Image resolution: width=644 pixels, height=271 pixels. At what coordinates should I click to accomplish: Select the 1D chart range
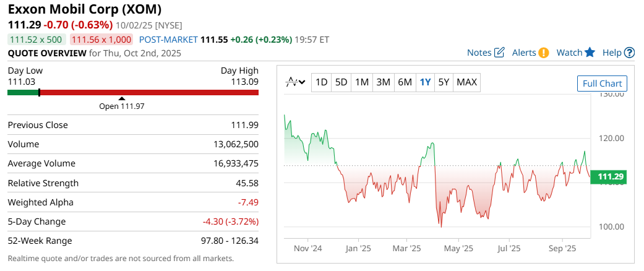[x=321, y=82]
